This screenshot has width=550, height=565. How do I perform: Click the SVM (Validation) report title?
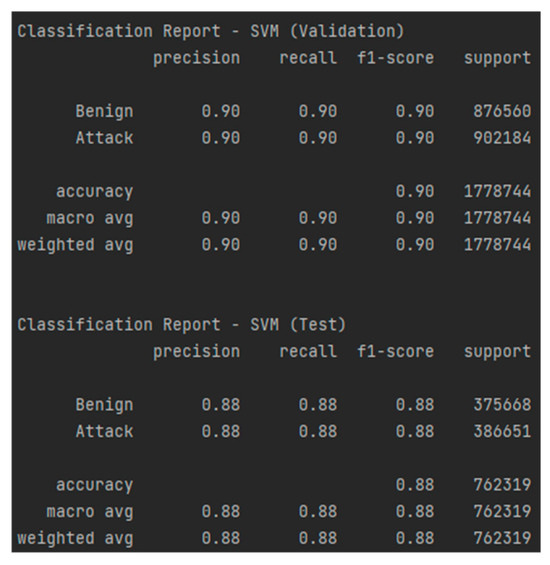pyautogui.click(x=211, y=31)
